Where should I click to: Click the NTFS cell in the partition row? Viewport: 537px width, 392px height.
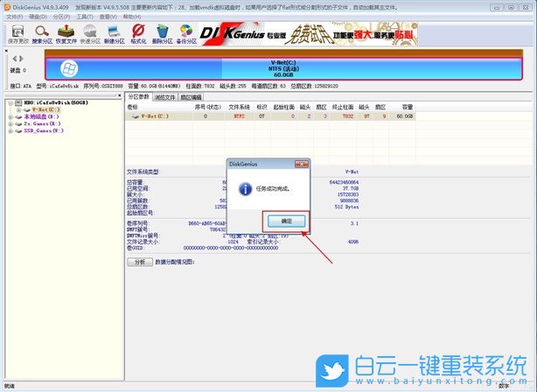[x=239, y=116]
